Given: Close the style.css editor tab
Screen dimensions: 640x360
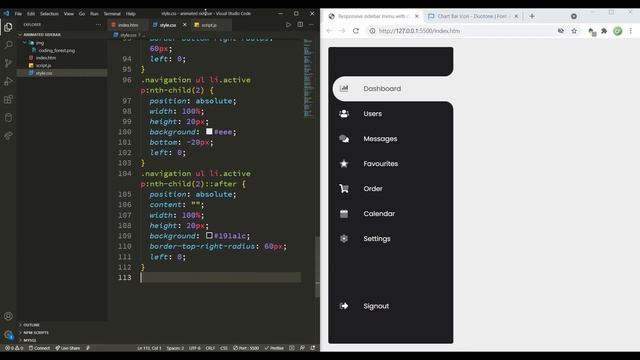Looking at the screenshot, I should point(184,24).
